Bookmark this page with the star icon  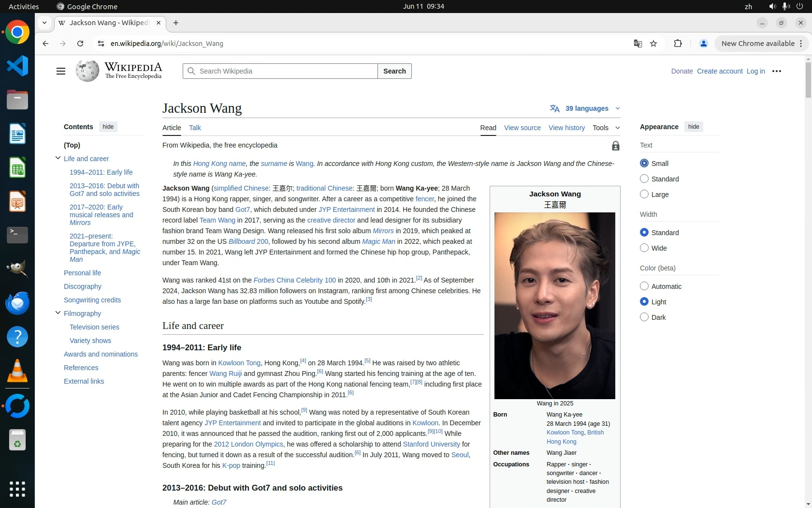pyautogui.click(x=653, y=44)
